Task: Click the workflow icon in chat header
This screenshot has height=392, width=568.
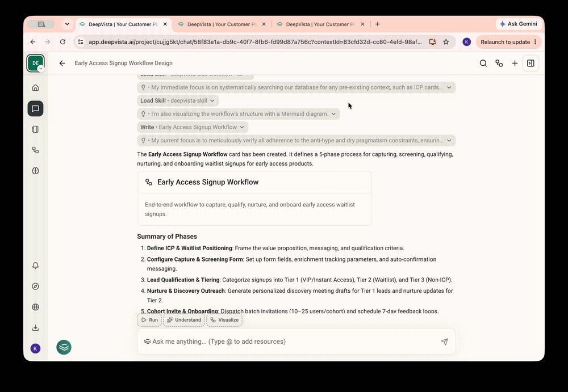Action: coord(499,64)
